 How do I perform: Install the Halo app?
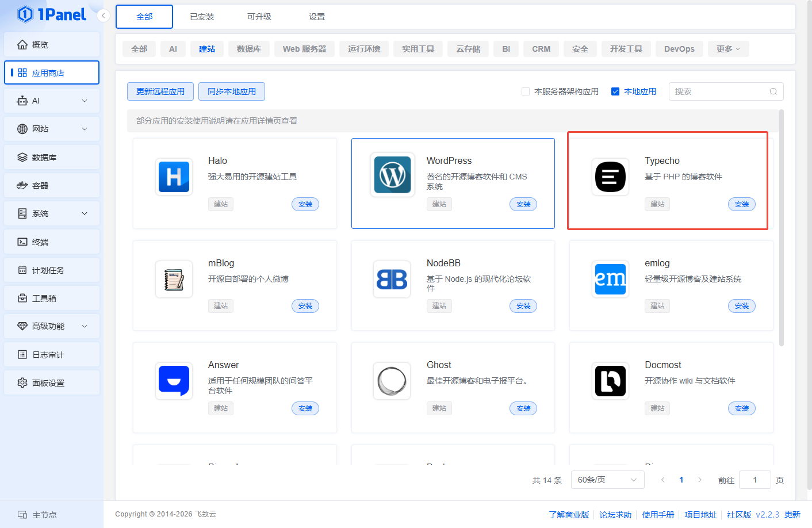tap(305, 204)
